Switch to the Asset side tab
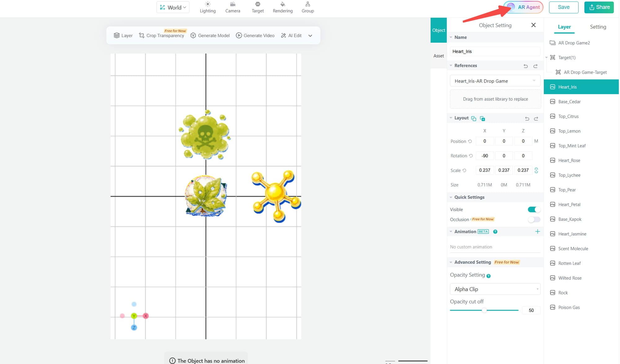The image size is (620, 364). (x=439, y=56)
